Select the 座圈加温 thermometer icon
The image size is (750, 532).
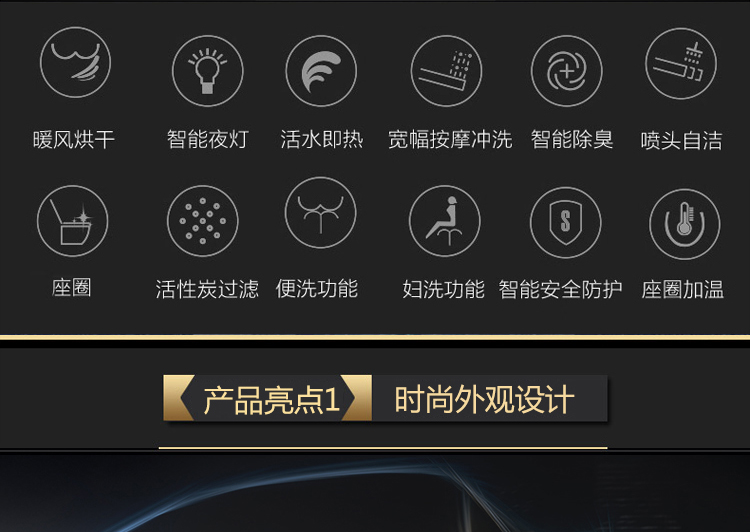click(684, 224)
